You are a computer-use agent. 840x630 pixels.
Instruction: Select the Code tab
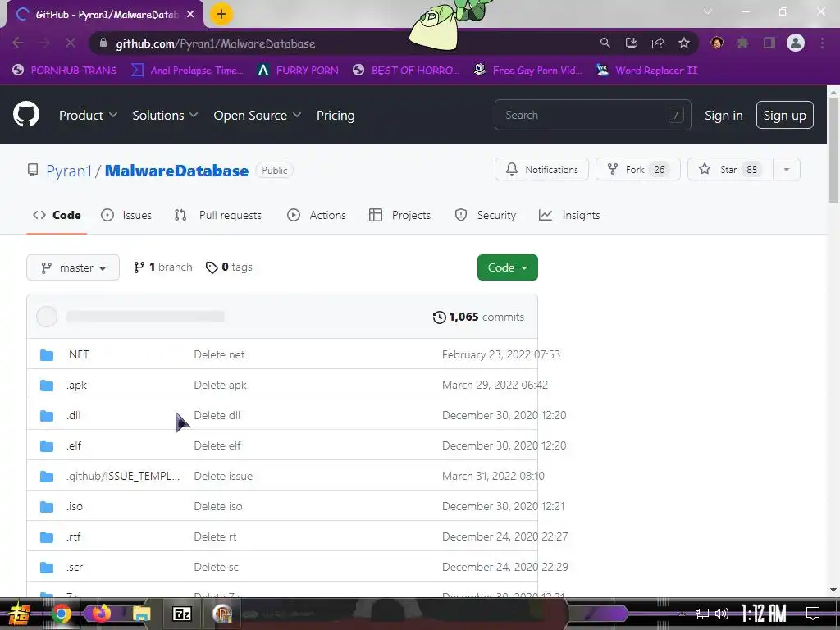click(x=57, y=216)
